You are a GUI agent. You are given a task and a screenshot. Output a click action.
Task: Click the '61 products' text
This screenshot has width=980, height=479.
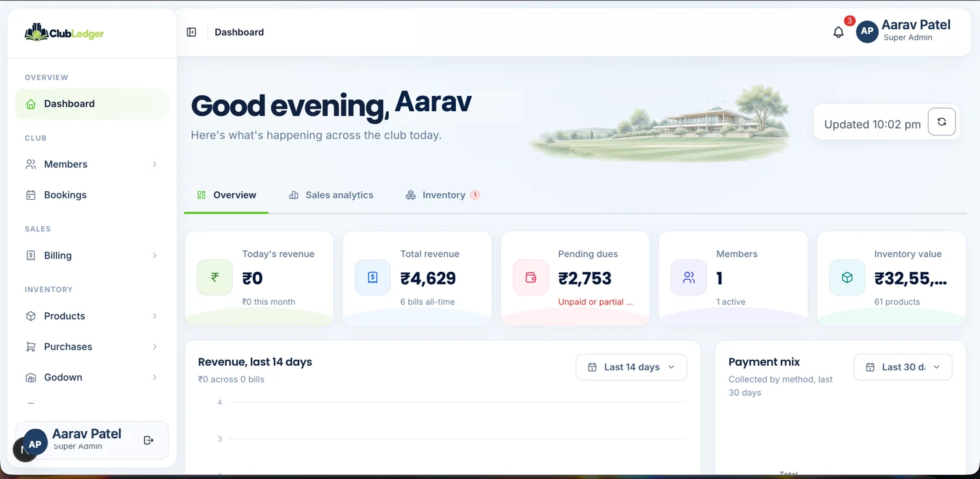coord(897,302)
